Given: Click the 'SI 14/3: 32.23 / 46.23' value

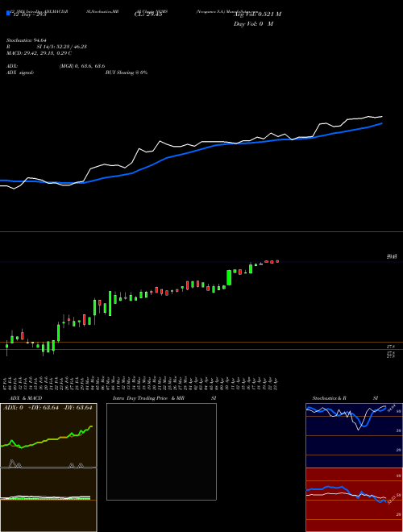Looking at the screenshot, I should click(x=62, y=47).
